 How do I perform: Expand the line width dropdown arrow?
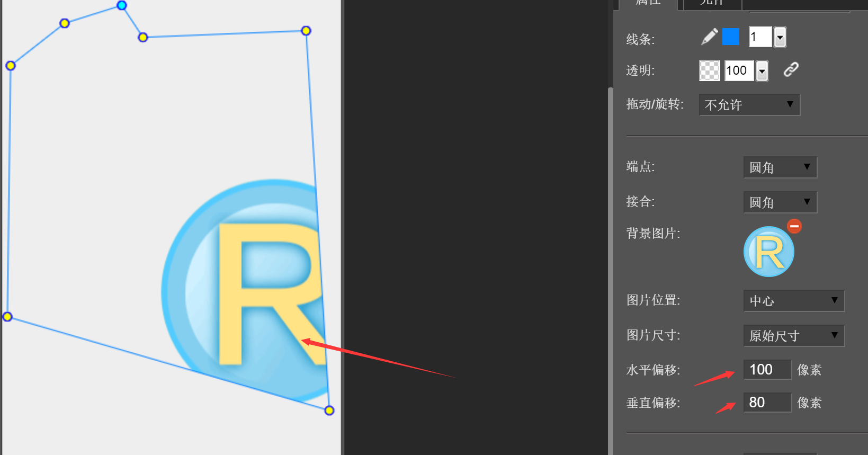[780, 38]
